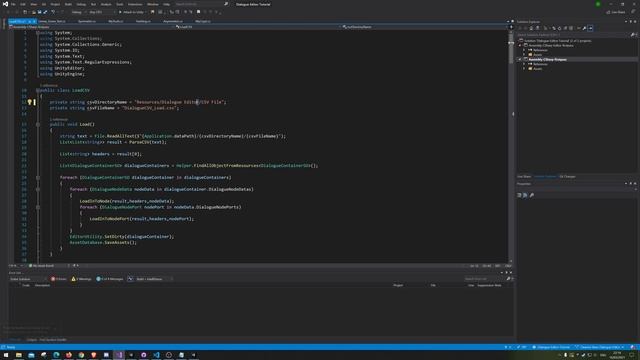Click the Description column header
This screenshot has height=360, width=640.
click(42, 285)
